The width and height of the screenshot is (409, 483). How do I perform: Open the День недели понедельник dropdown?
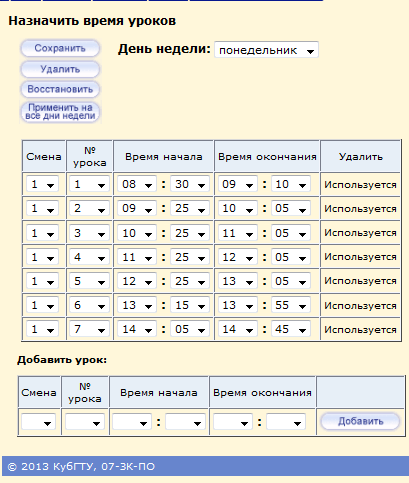266,50
